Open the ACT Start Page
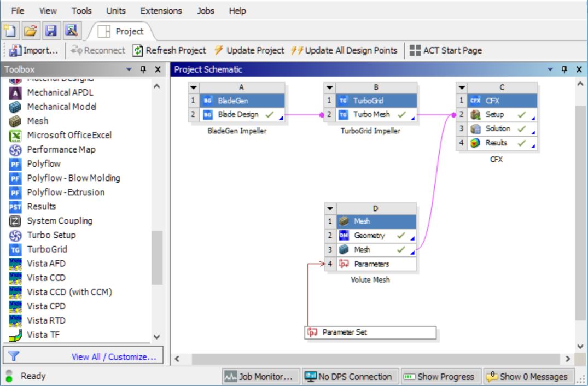 point(445,51)
